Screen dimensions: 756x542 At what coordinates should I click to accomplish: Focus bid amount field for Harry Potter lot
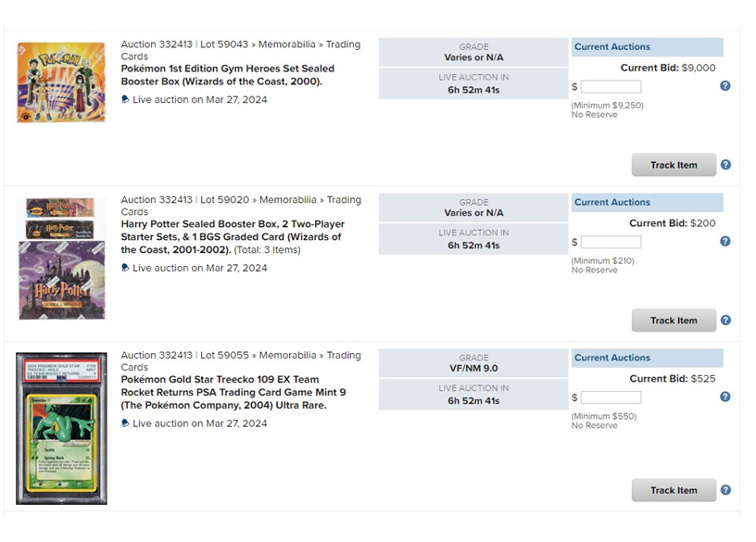click(x=611, y=242)
